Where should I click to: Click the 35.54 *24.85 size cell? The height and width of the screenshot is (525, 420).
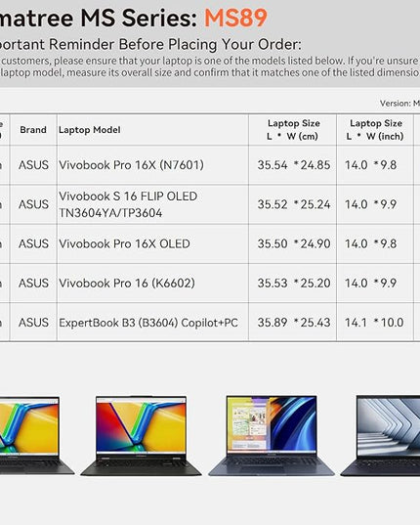coord(294,164)
